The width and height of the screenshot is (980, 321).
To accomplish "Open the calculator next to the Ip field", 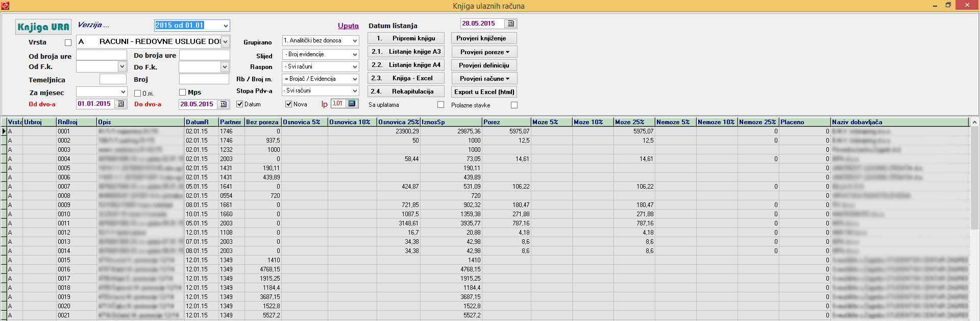I will 352,103.
